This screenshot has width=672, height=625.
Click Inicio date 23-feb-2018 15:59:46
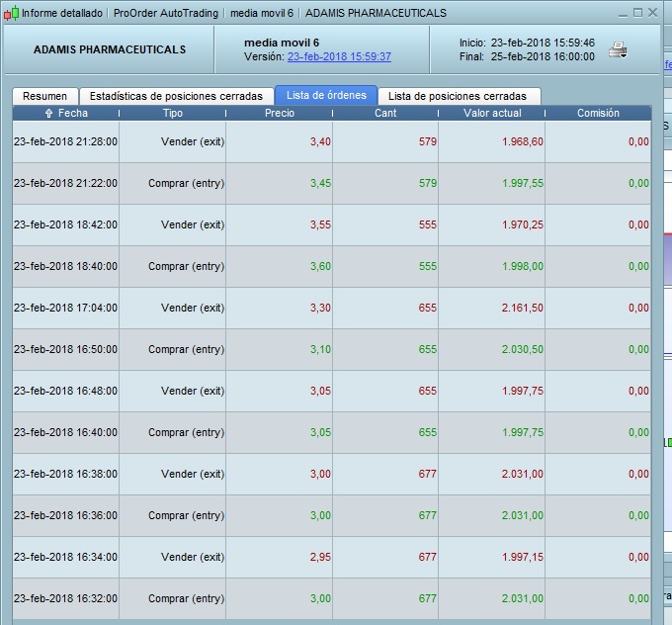tap(543, 43)
